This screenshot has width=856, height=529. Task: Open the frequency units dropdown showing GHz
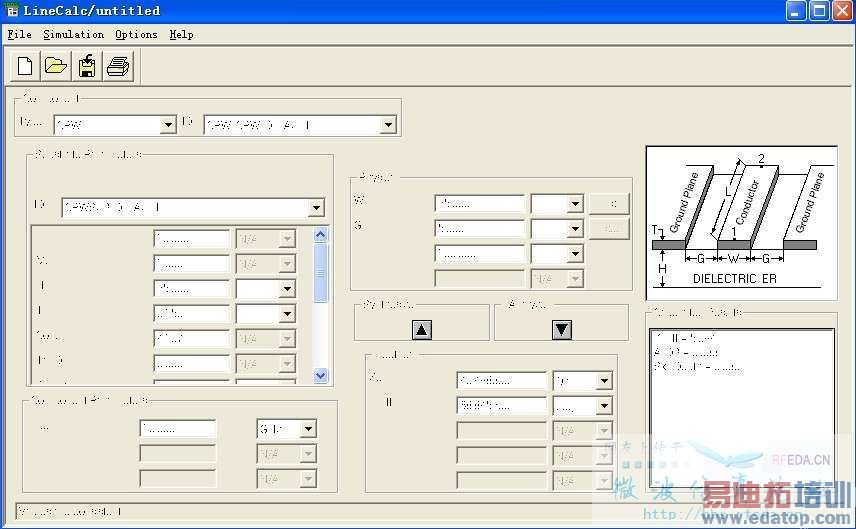click(308, 429)
